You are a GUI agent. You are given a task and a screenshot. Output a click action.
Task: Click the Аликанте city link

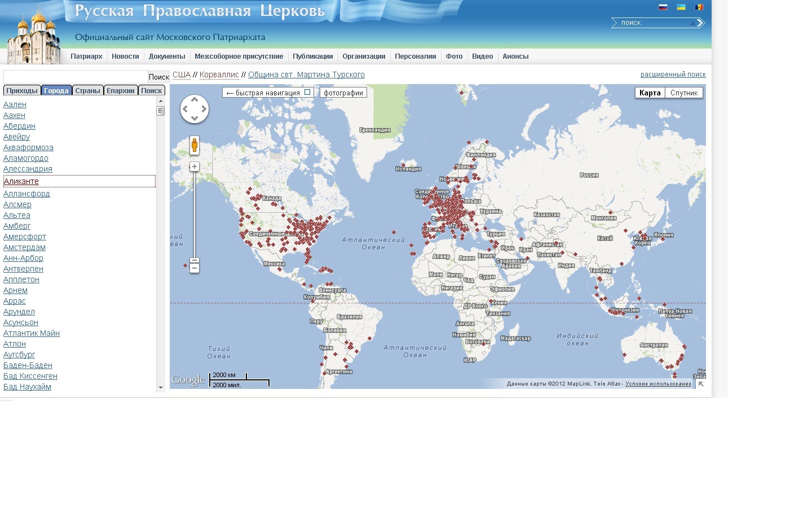pos(21,181)
